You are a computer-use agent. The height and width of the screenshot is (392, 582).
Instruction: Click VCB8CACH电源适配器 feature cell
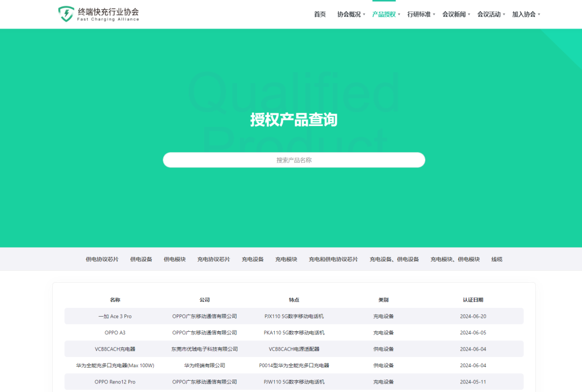click(x=294, y=349)
